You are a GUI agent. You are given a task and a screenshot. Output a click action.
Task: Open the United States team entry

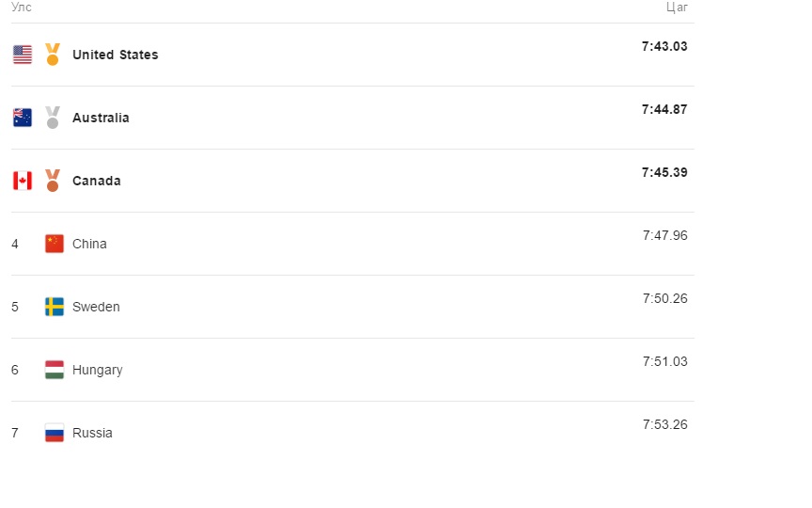point(115,55)
